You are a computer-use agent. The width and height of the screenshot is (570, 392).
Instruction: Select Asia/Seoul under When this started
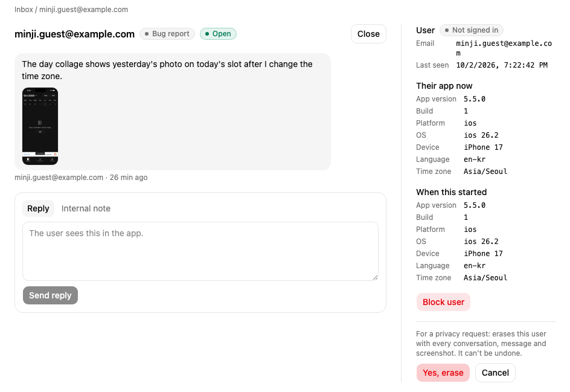point(485,278)
